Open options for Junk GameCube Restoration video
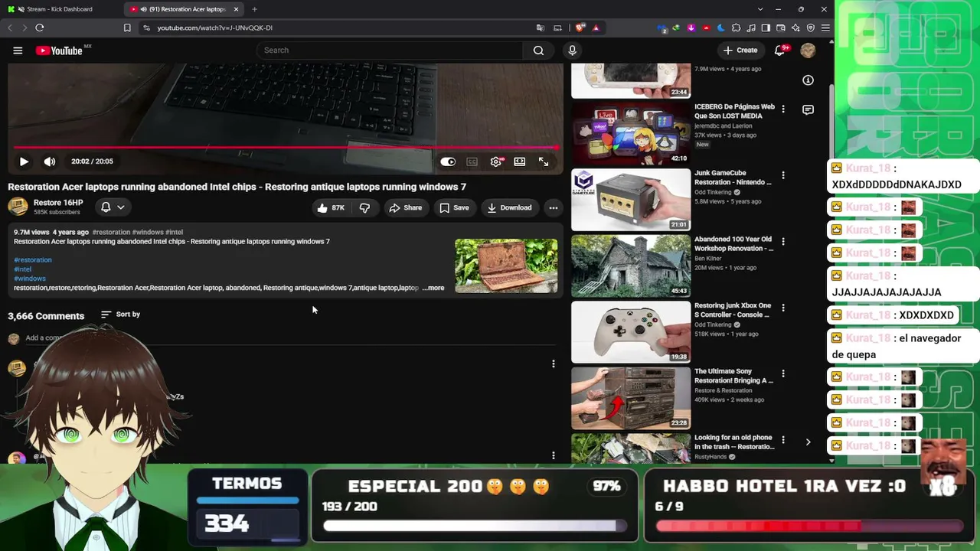Screen dimensions: 980x551 [782, 175]
